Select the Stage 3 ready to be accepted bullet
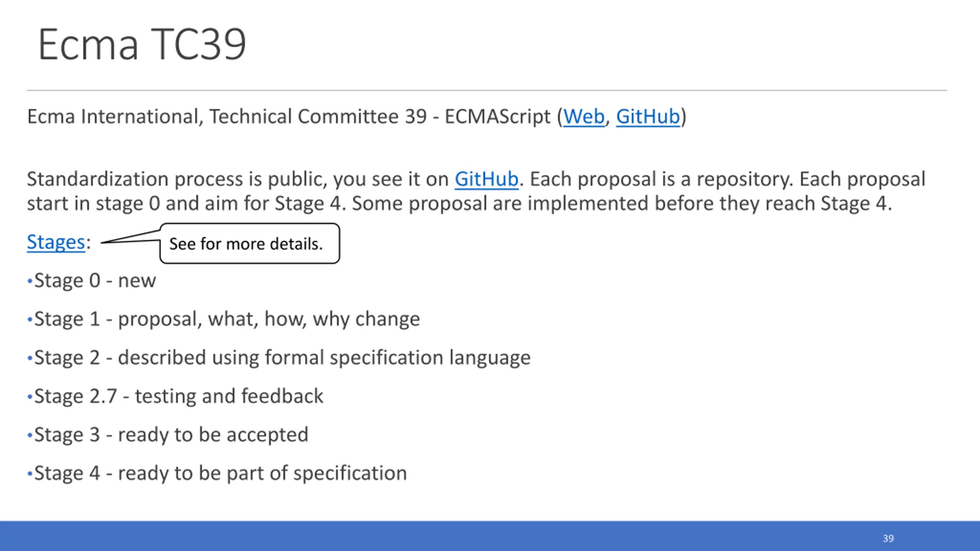This screenshot has height=551, width=980. 171,435
